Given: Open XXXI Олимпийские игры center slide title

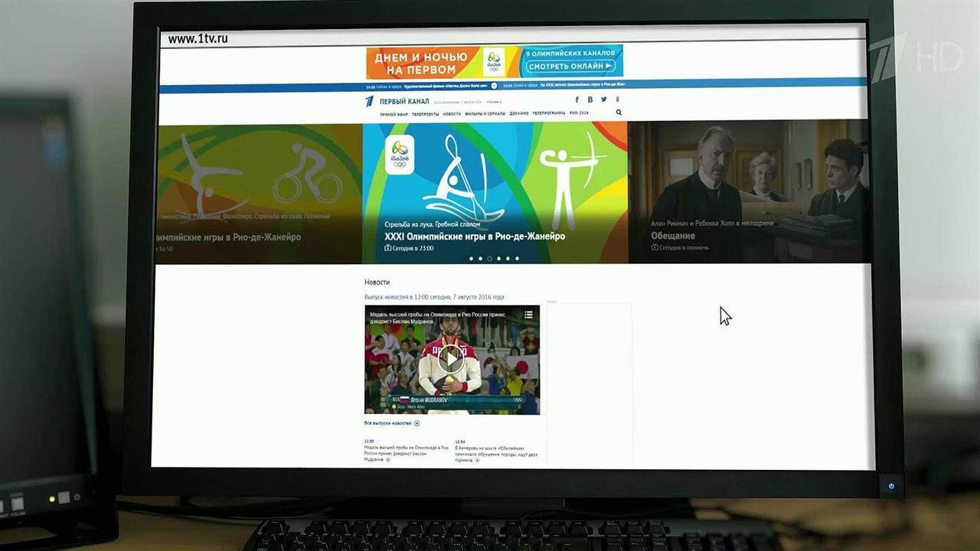Looking at the screenshot, I should point(475,236).
